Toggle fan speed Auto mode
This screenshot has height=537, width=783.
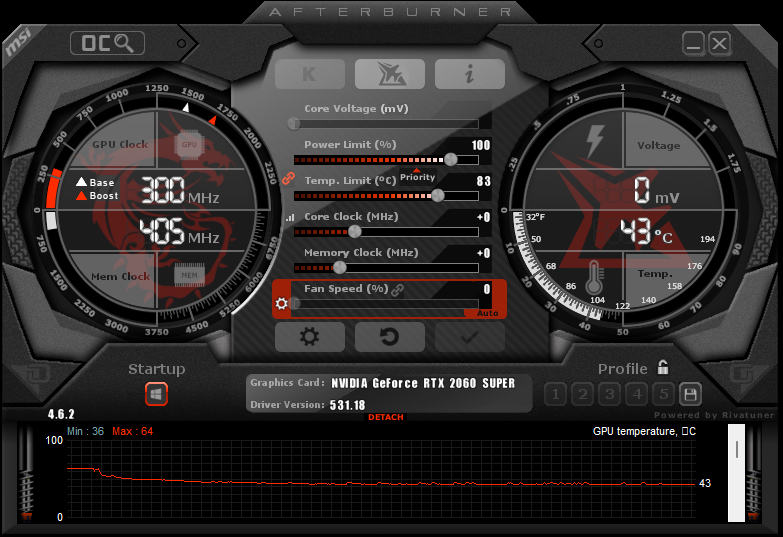(x=487, y=313)
